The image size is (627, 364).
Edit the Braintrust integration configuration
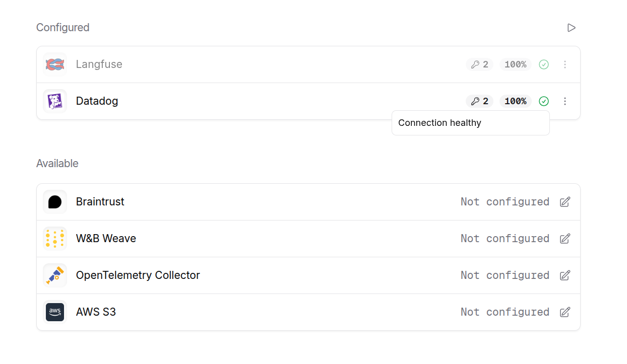coord(565,202)
